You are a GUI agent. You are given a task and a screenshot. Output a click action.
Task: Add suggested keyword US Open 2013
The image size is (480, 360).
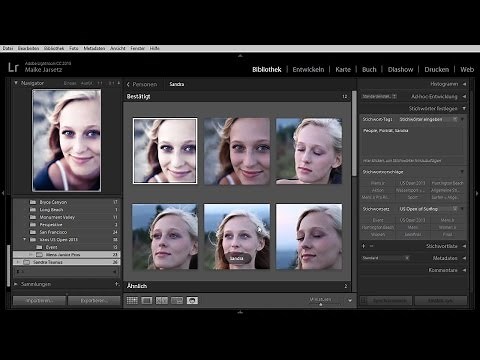(x=412, y=183)
